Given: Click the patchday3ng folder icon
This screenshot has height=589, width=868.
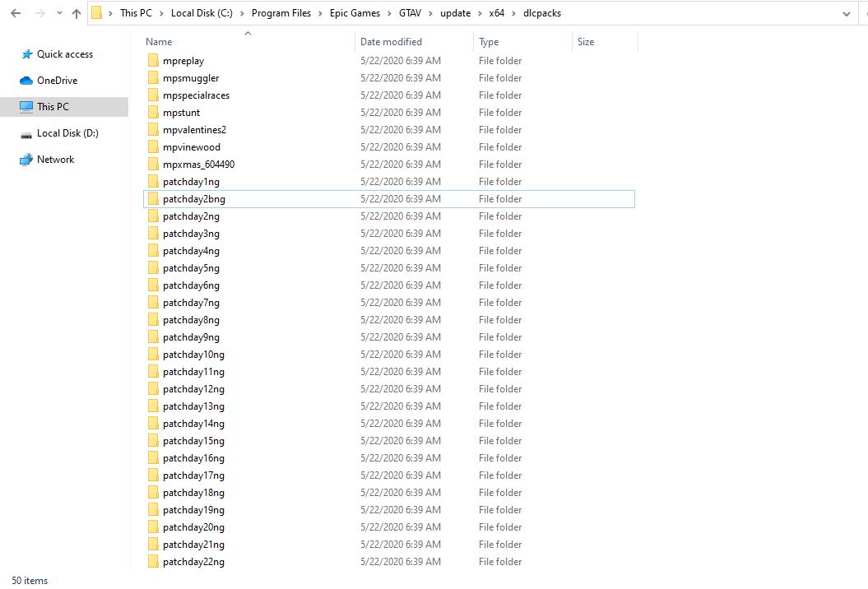Looking at the screenshot, I should point(153,233).
